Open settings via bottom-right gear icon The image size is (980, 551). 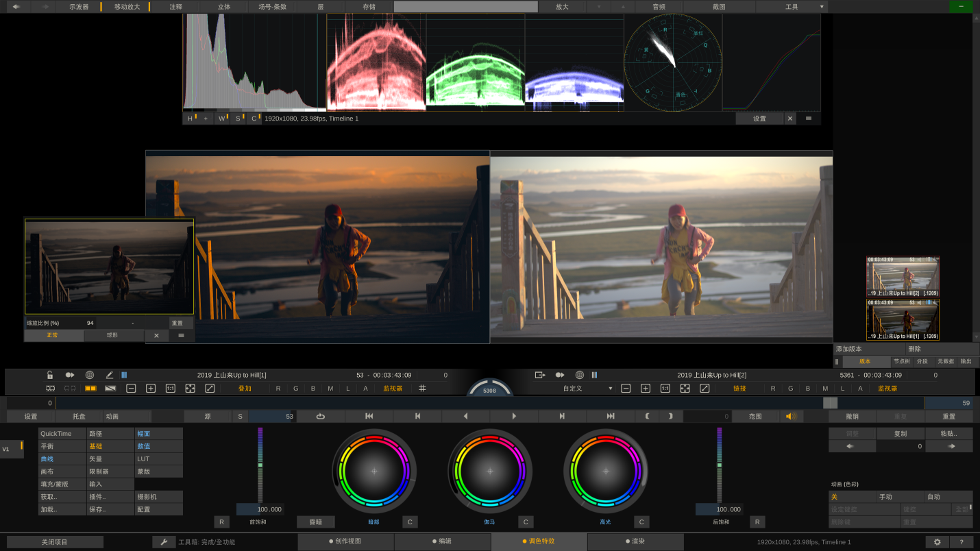pyautogui.click(x=937, y=542)
